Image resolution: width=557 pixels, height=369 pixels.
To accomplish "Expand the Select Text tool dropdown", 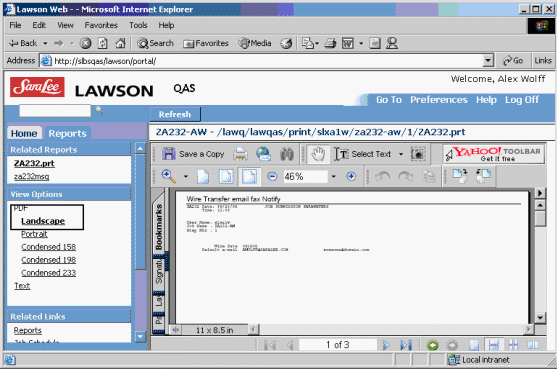I will pyautogui.click(x=401, y=154).
